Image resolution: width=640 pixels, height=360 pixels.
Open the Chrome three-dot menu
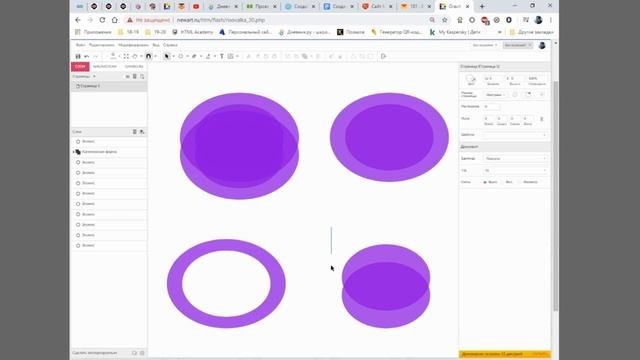551,20
